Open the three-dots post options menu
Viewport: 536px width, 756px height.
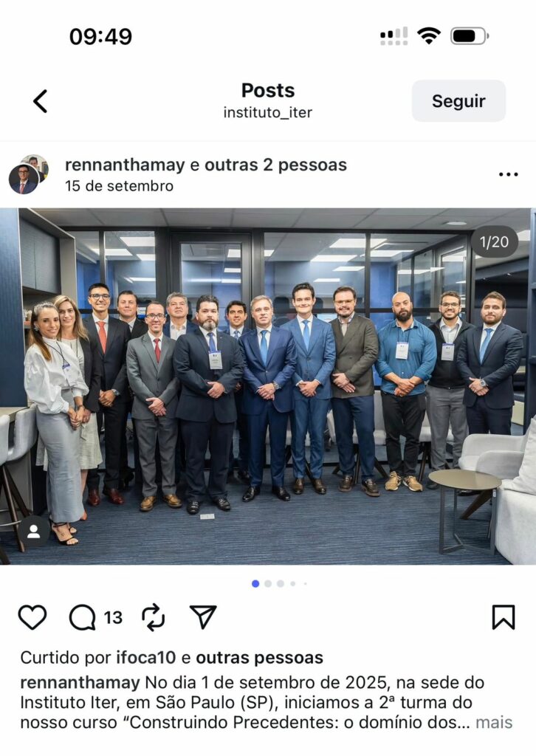(508, 174)
